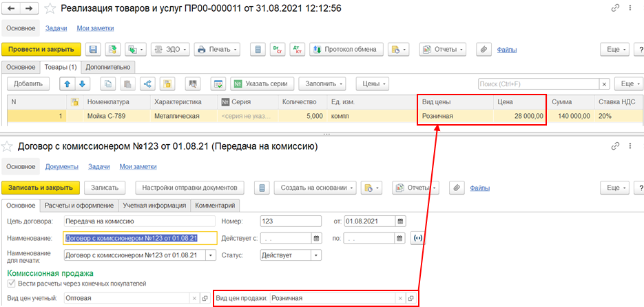Open Создать на основании dropdown

click(315, 187)
